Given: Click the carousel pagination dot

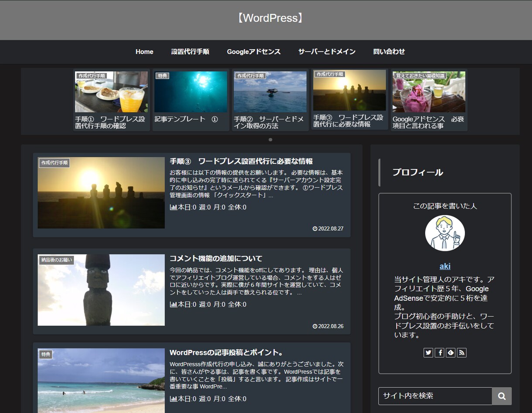Looking at the screenshot, I should [x=270, y=139].
